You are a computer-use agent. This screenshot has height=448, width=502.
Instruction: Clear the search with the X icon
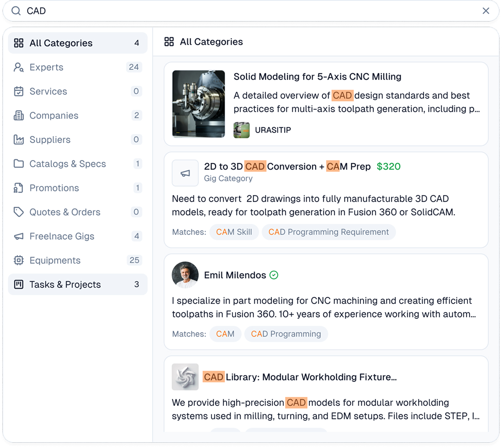(x=486, y=11)
